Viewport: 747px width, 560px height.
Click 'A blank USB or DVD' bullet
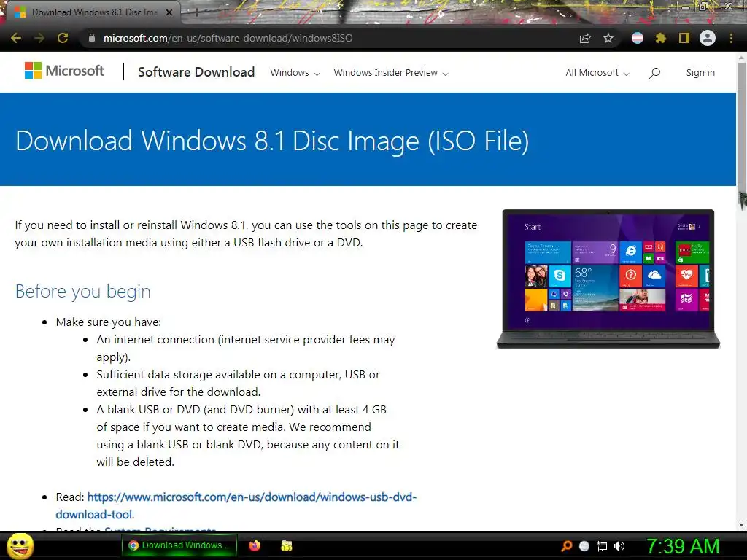(x=248, y=436)
